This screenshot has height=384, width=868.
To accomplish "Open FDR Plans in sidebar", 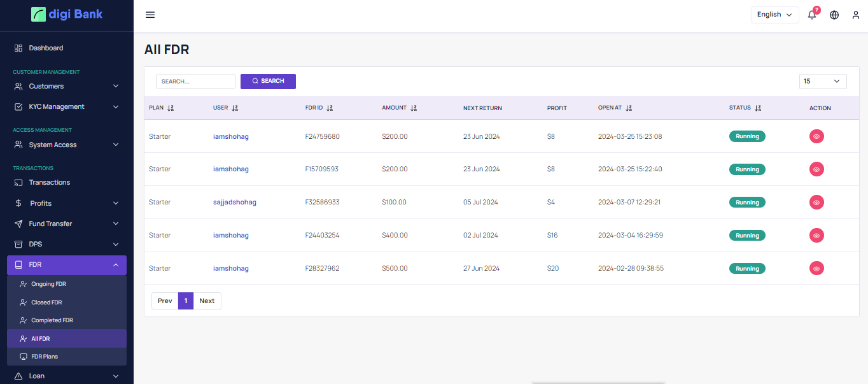I will 45,357.
